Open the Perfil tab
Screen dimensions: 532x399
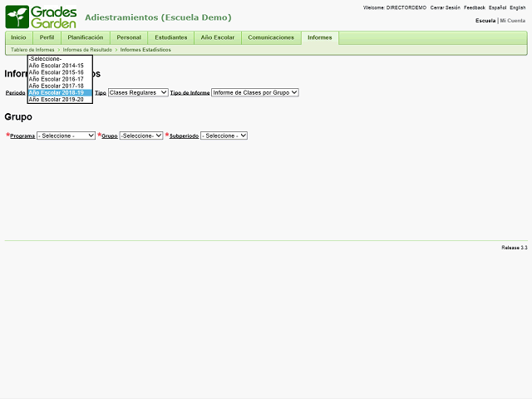pyautogui.click(x=47, y=37)
